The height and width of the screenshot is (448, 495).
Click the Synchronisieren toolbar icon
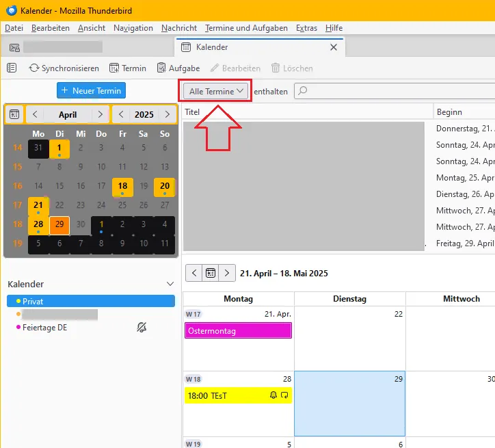34,68
